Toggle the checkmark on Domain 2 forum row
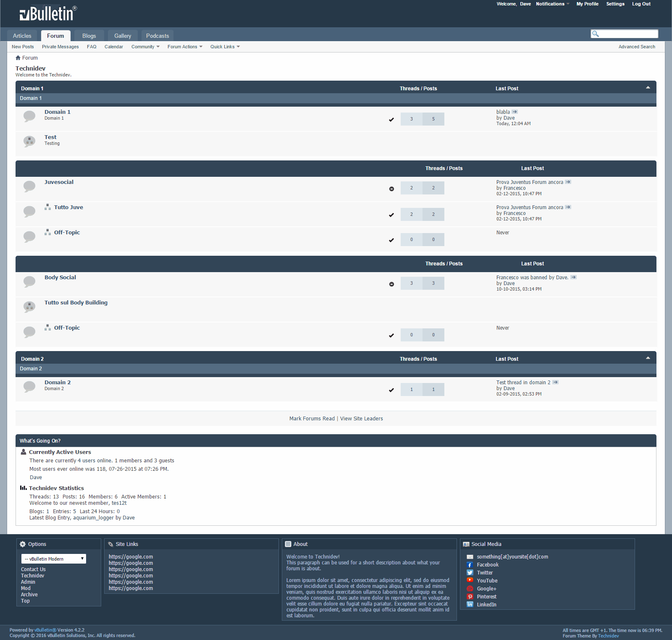Screen dimensions: 672x640 pos(391,390)
